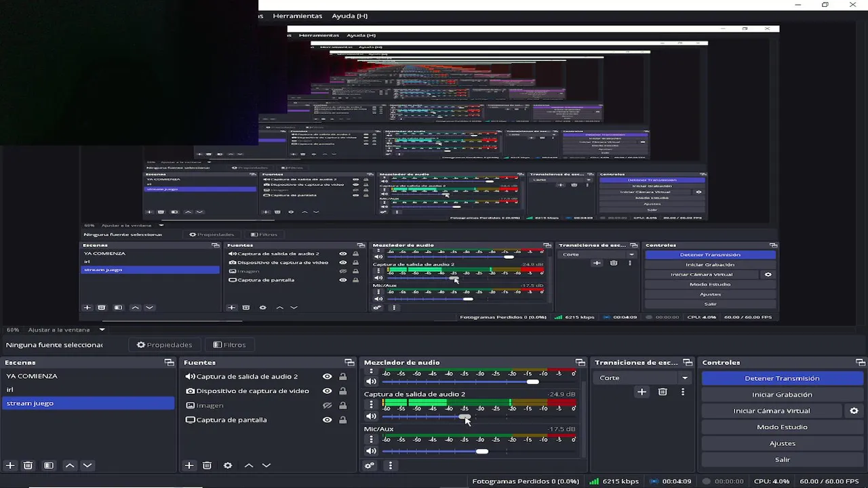Move the selected scene up in Escenas
868x488 pixels.
70,466
